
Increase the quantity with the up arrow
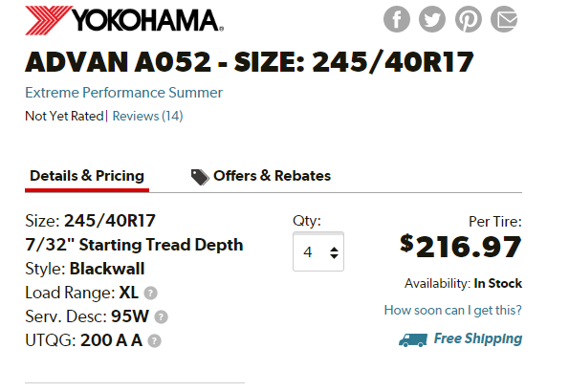click(334, 249)
